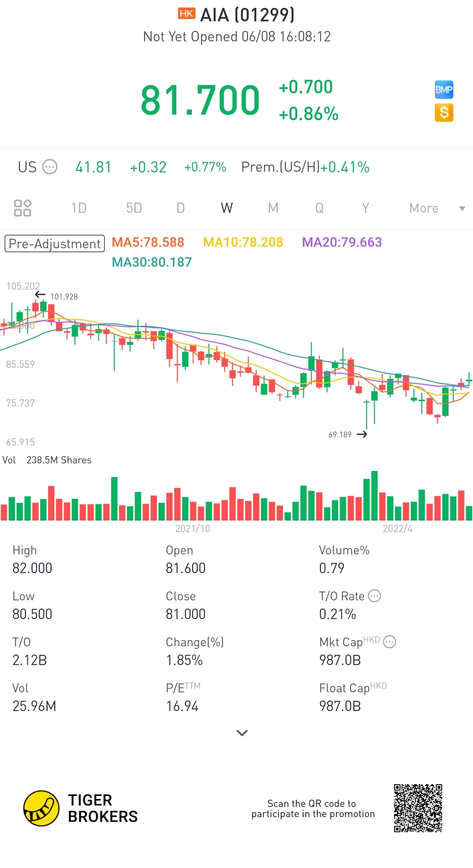Tap the Mkt Cap value 987.0B
Image resolution: width=473 pixels, height=868 pixels.
(x=340, y=660)
